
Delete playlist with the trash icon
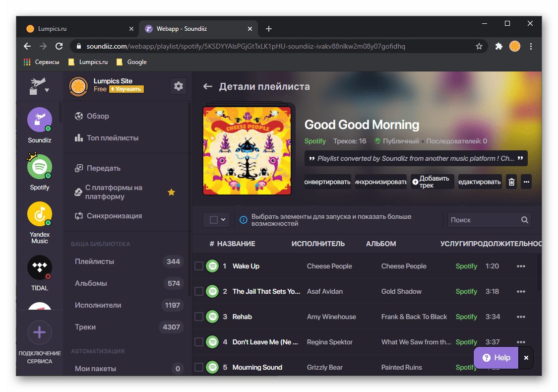(x=511, y=182)
